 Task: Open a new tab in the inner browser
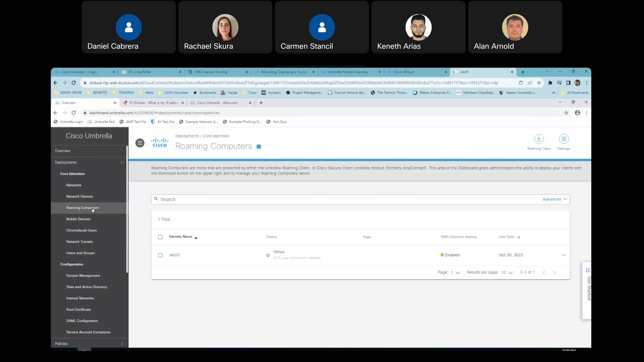tap(261, 103)
